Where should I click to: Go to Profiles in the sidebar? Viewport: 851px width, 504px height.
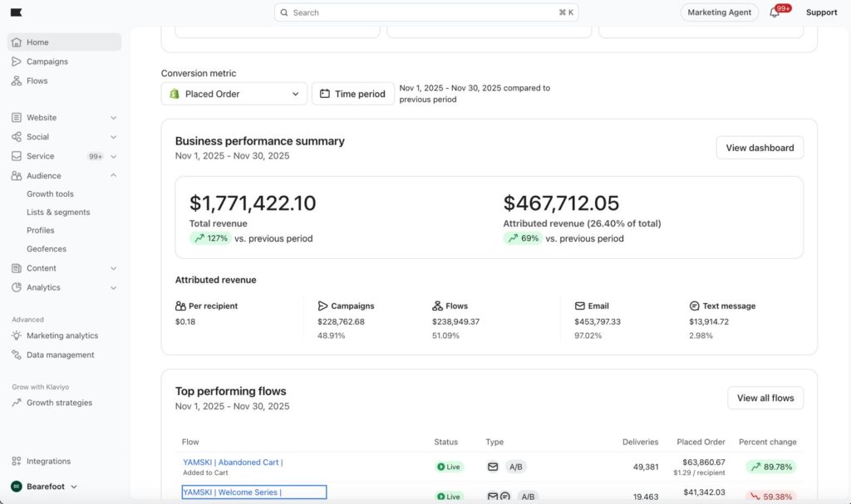[41, 231]
